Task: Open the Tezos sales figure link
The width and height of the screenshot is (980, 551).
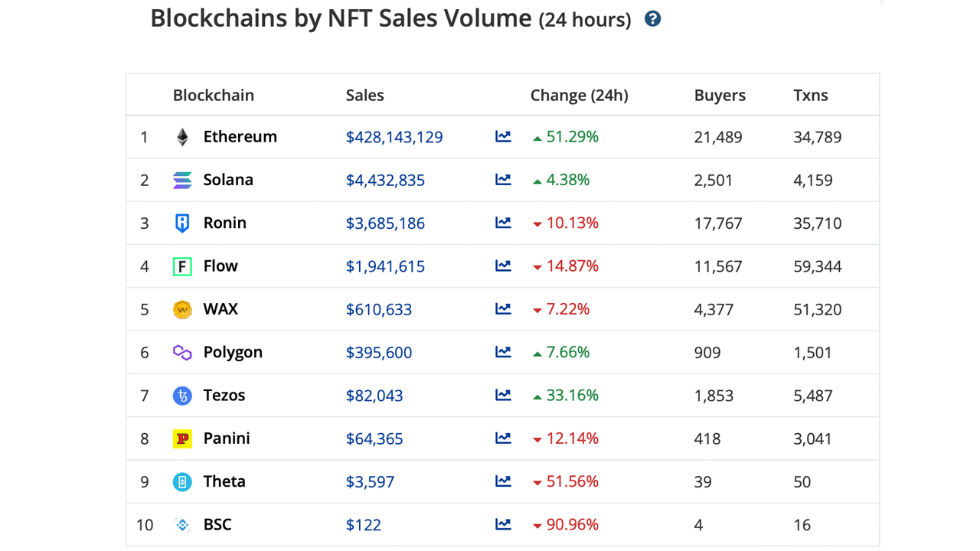Action: (x=374, y=396)
